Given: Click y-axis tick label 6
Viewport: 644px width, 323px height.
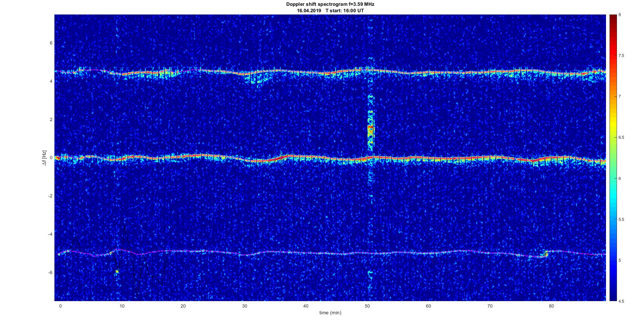Looking at the screenshot, I should tap(51, 43).
